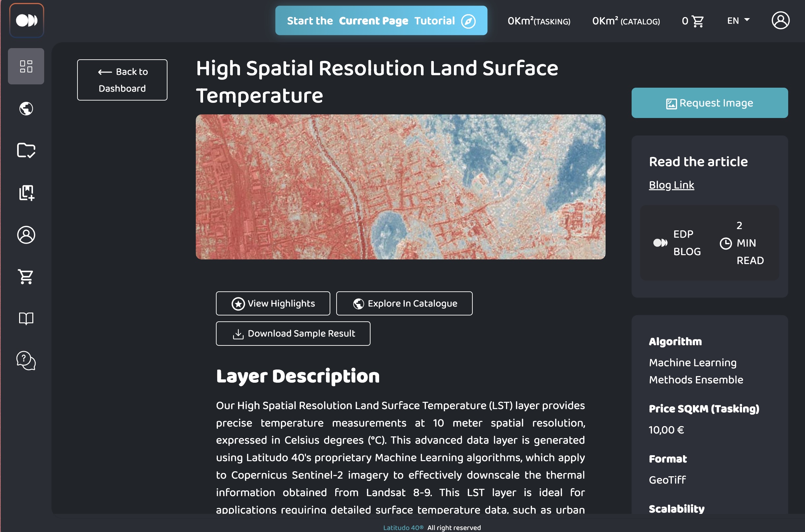Click the add collection bookmark sidebar icon
The height and width of the screenshot is (532, 805).
click(26, 193)
